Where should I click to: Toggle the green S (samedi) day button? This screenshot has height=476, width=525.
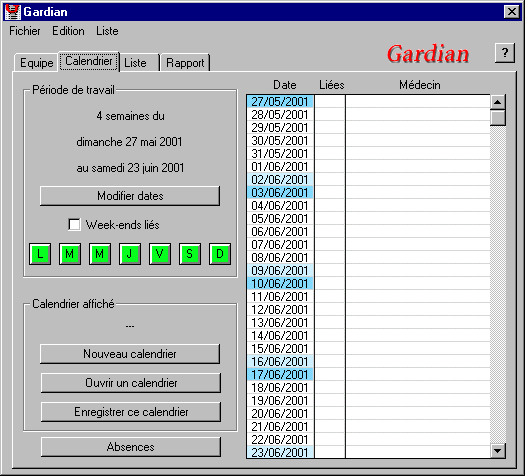coord(190,254)
